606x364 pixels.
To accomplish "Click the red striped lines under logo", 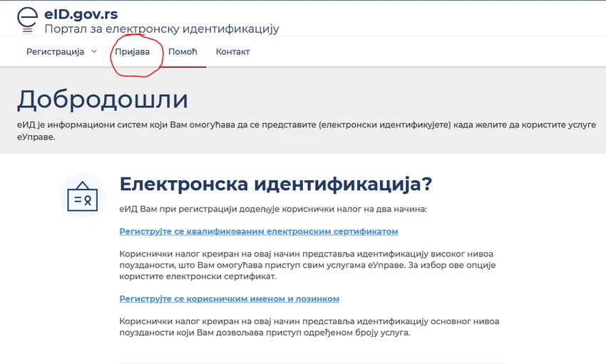I will click(x=27, y=31).
